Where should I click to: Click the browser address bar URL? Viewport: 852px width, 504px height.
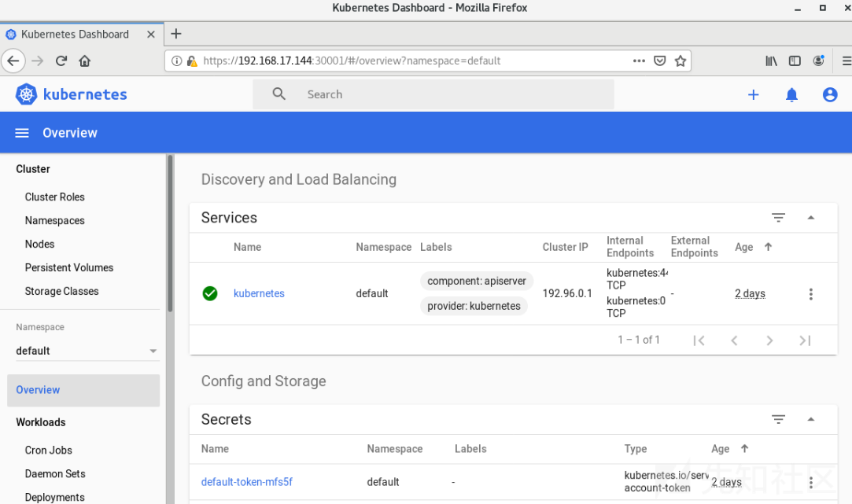(x=352, y=61)
